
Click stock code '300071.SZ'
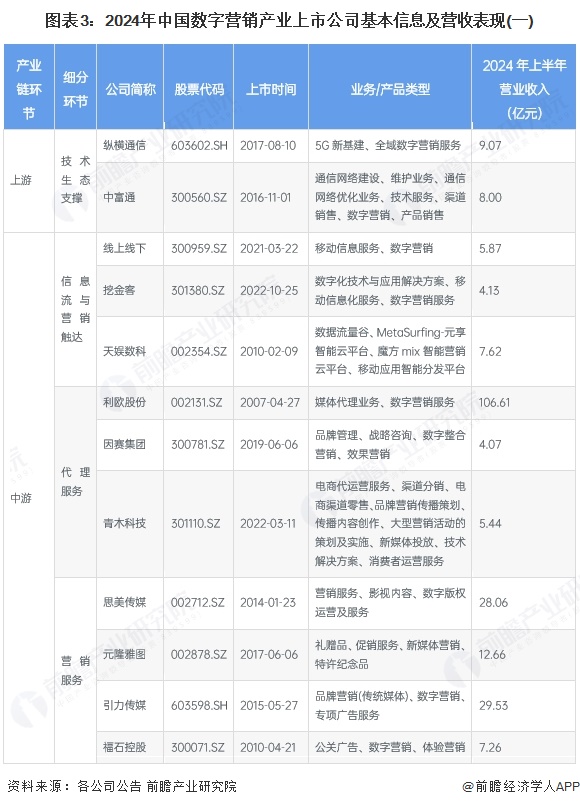pyautogui.click(x=198, y=747)
